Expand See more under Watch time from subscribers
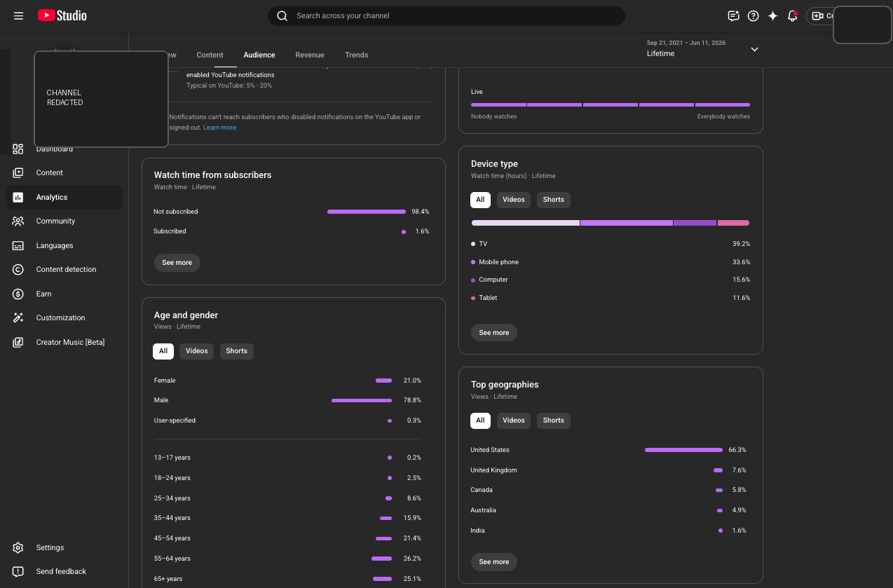The height and width of the screenshot is (588, 893). point(177,263)
